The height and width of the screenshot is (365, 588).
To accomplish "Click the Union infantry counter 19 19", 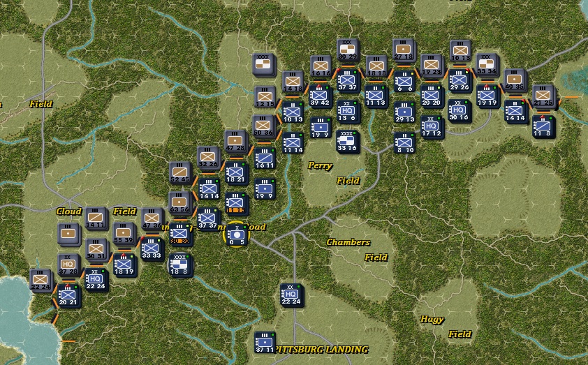I will tap(487, 96).
